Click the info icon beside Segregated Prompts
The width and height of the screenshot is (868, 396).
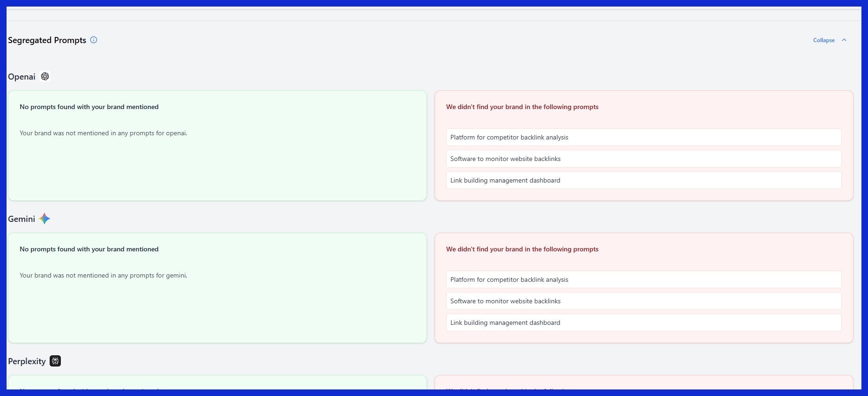coord(94,40)
